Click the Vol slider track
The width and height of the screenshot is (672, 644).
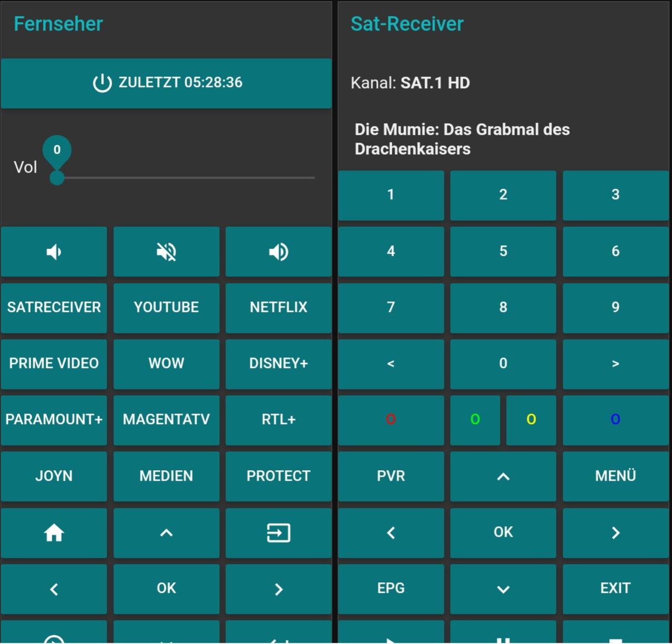click(186, 178)
